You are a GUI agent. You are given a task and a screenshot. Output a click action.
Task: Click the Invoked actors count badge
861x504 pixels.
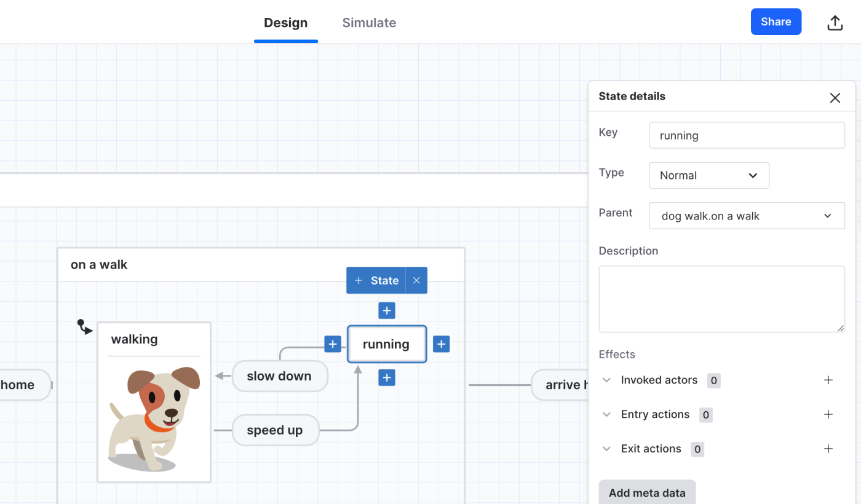click(x=713, y=380)
